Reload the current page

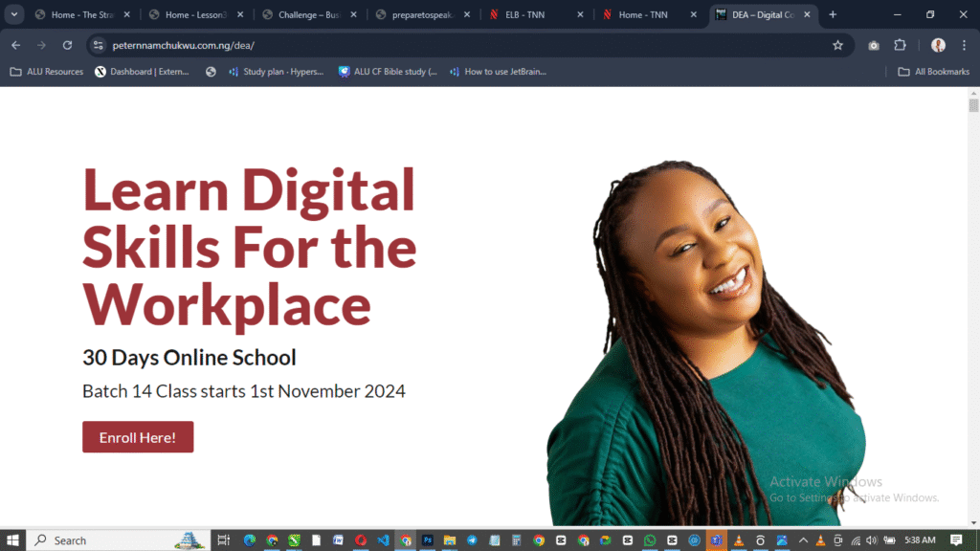point(67,45)
